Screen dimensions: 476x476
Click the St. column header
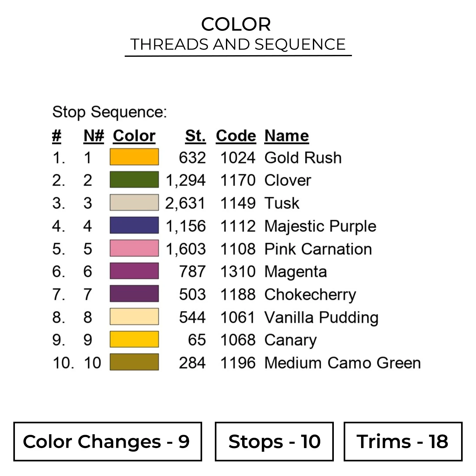pyautogui.click(x=195, y=136)
